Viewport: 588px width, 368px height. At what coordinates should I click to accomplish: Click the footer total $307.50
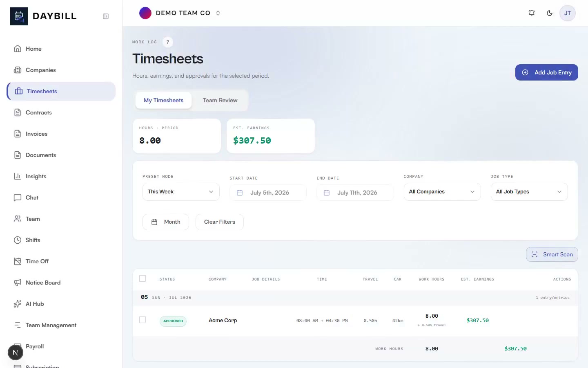pos(515,349)
